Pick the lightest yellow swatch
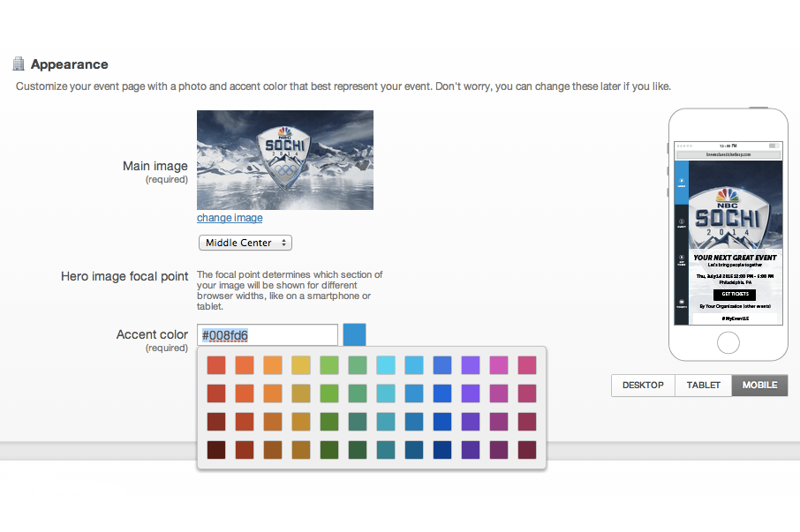The width and height of the screenshot is (800, 532). [x=301, y=365]
